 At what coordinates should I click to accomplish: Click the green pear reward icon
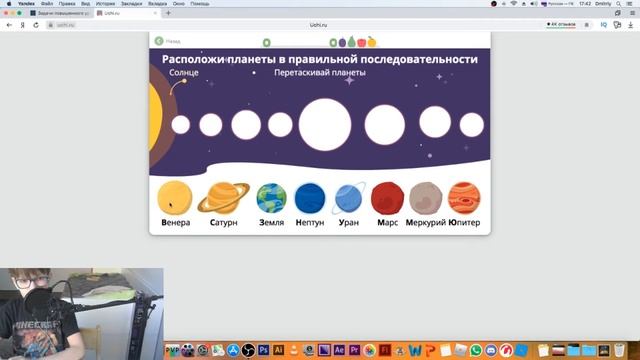coord(351,41)
